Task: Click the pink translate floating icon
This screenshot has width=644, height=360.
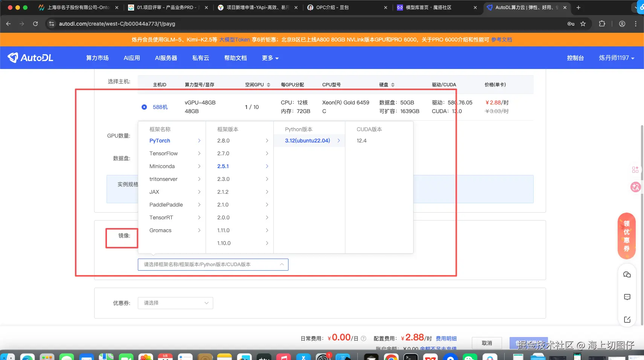Action: [x=636, y=187]
